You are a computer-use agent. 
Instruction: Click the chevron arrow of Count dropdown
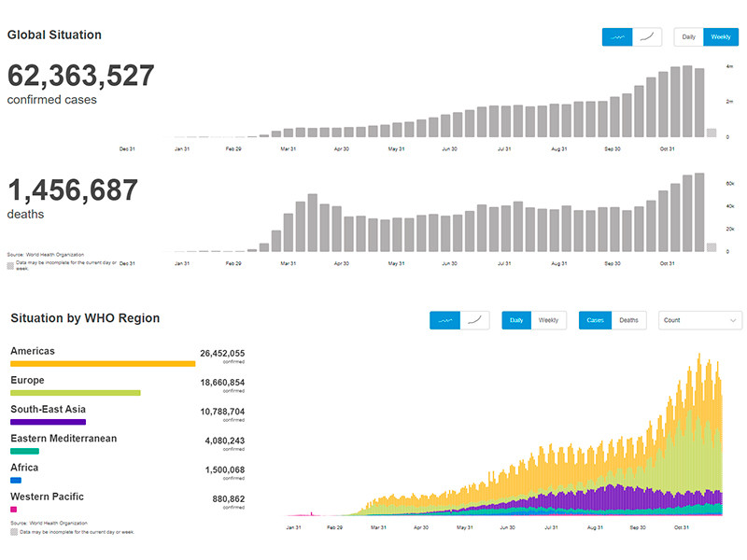pyautogui.click(x=733, y=320)
